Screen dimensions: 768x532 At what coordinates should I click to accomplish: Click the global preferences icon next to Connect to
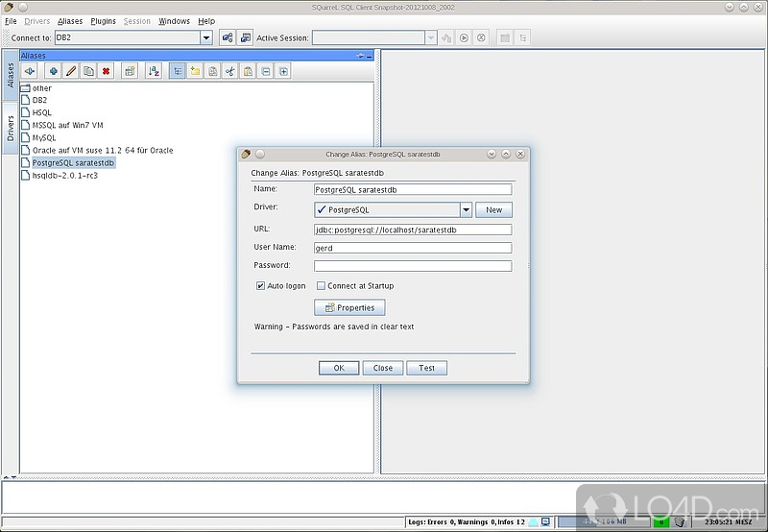click(x=228, y=37)
